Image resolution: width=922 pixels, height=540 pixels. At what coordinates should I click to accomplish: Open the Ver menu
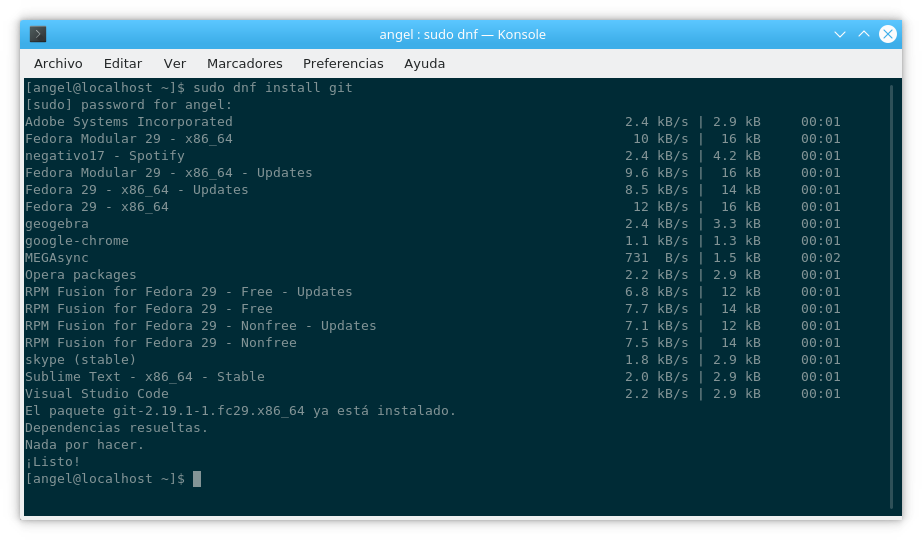(x=175, y=64)
